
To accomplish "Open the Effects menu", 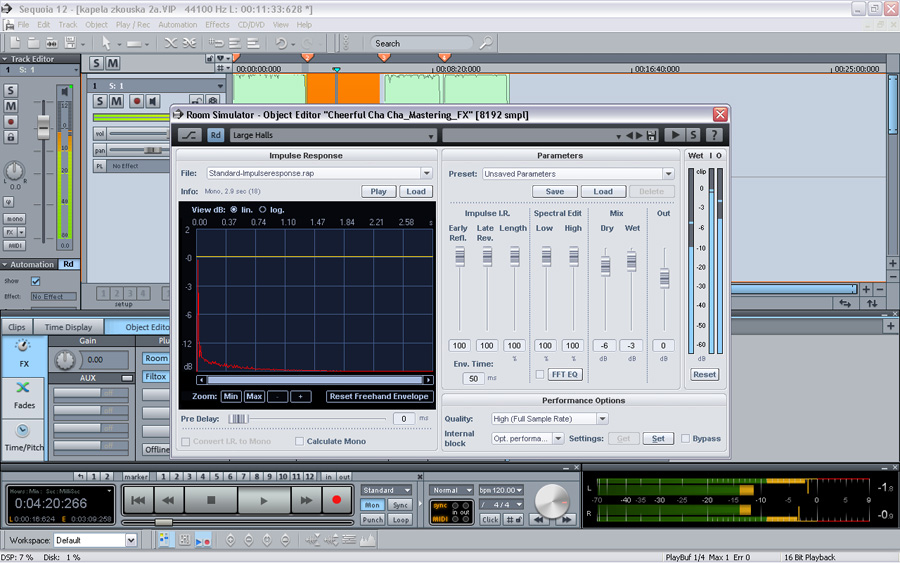I will coord(217,24).
